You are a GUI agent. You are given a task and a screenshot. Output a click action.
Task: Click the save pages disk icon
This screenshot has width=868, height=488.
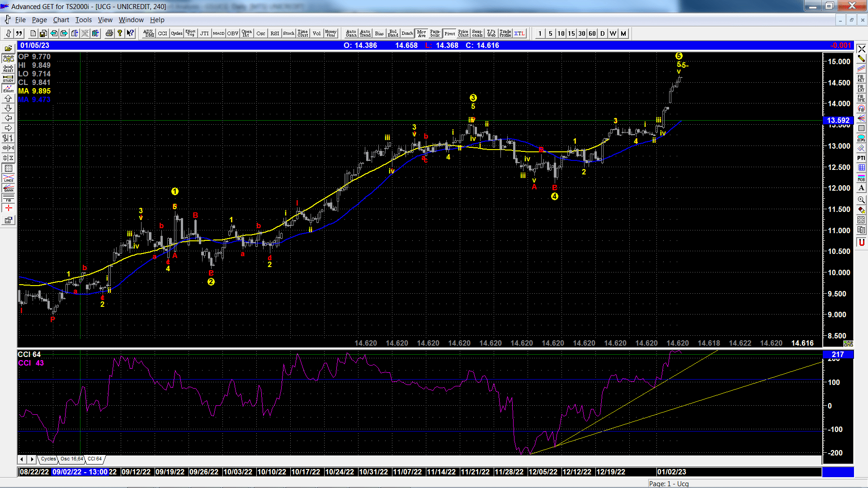pos(43,33)
